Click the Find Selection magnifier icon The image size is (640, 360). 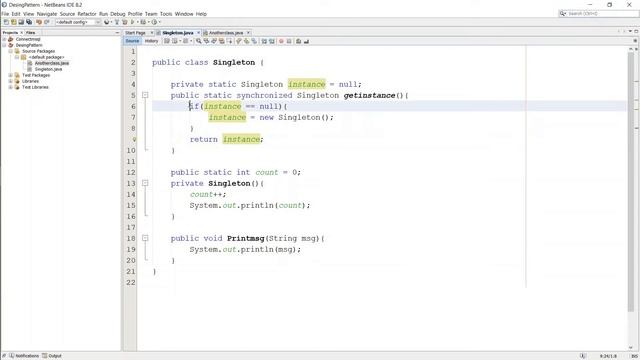(198, 41)
